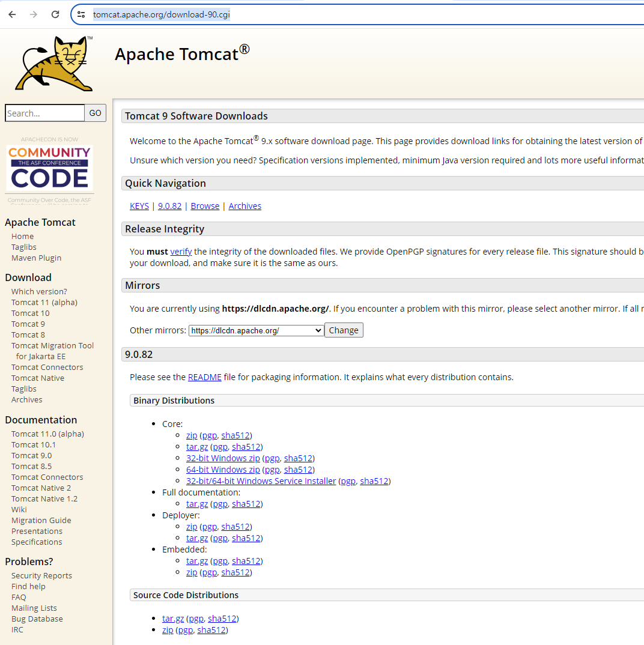The image size is (644, 645).
Task: Open Bug Database link
Action: 37,619
